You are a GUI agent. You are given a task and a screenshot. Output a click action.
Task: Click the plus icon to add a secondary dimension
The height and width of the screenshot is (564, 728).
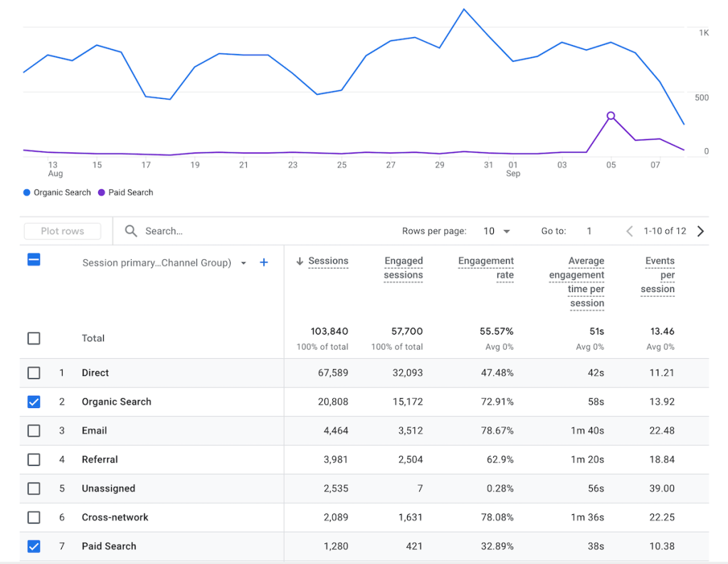point(263,263)
